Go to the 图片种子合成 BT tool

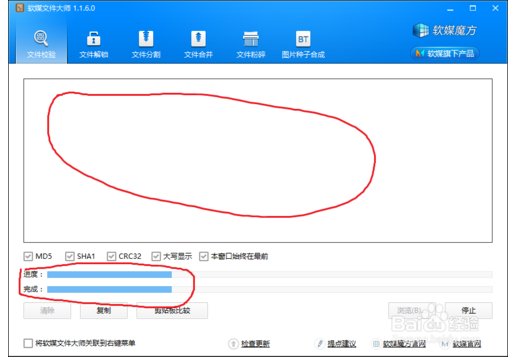point(303,44)
